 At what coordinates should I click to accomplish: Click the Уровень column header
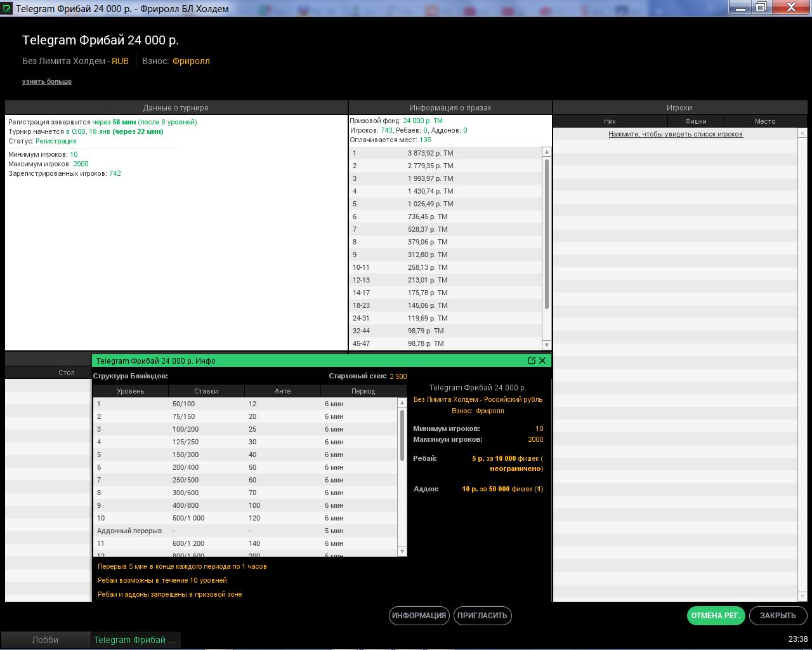coord(131,391)
